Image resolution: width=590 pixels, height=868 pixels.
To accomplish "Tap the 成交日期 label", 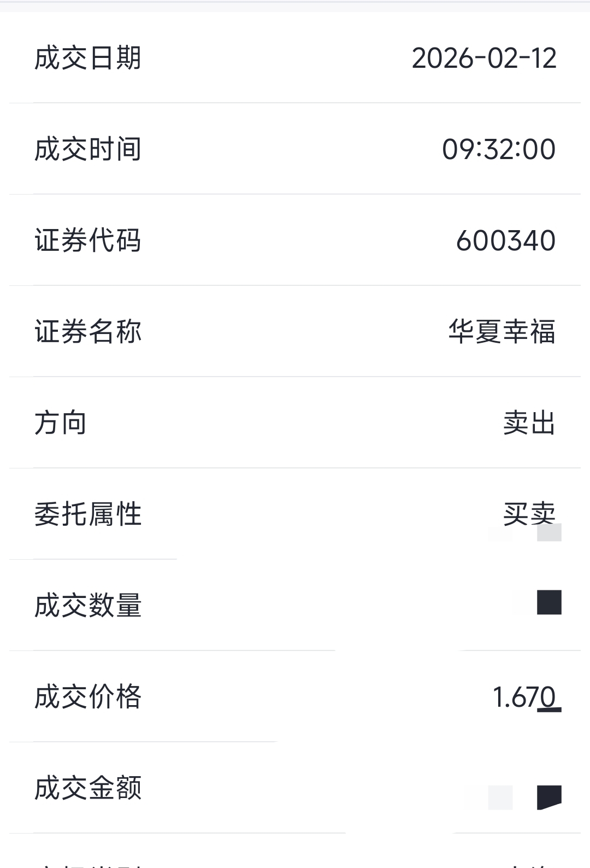I will coord(88,58).
